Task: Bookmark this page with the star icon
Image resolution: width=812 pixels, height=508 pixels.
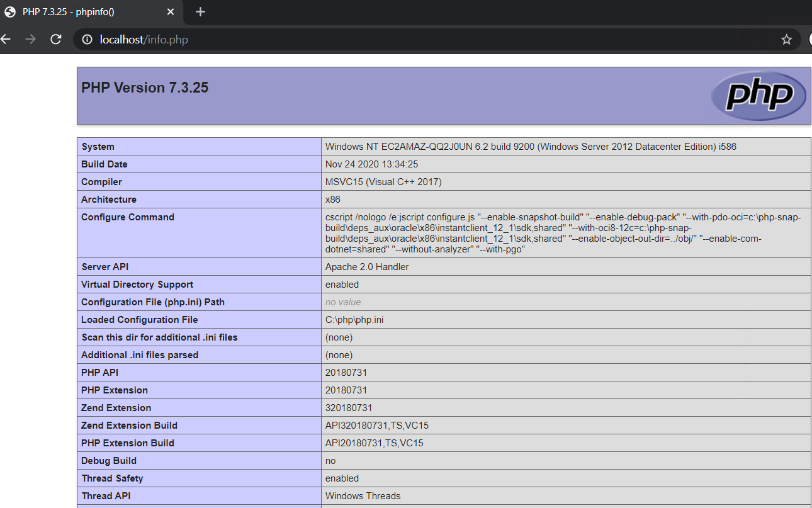Action: (786, 40)
